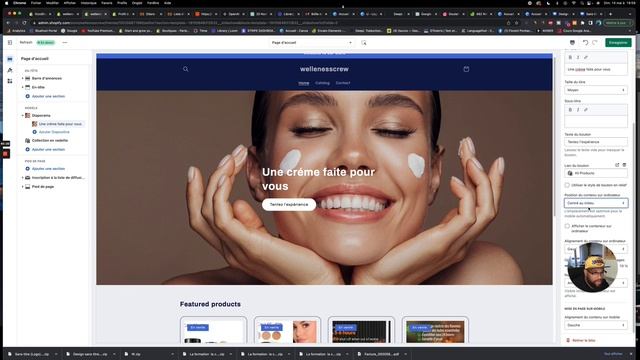640x360 pixels.
Task: Expand the Pied de page section
Action: click(22, 187)
